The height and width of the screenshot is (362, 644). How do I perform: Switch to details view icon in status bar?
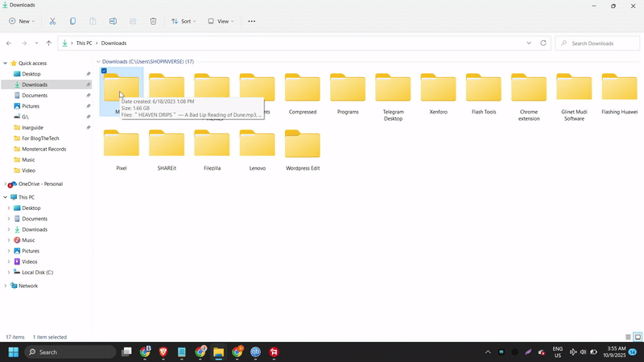coord(629,337)
